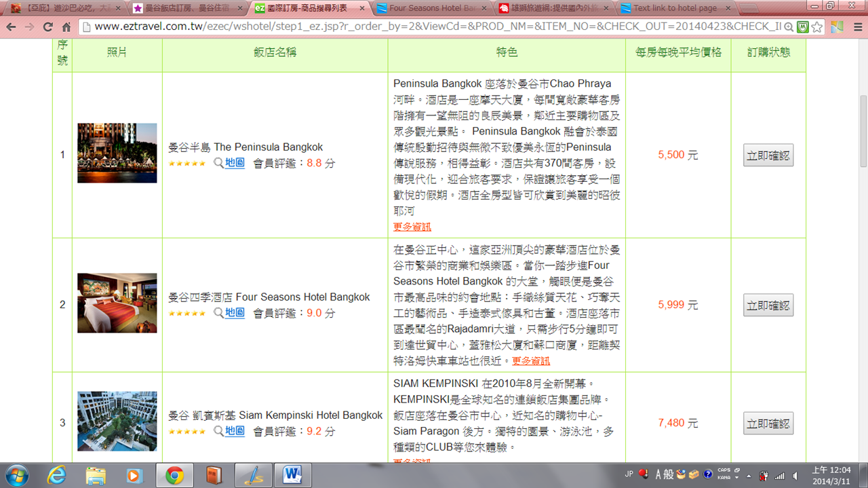Switch to Text link to hotel page tab
This screenshot has width=868, height=488.
[x=675, y=9]
